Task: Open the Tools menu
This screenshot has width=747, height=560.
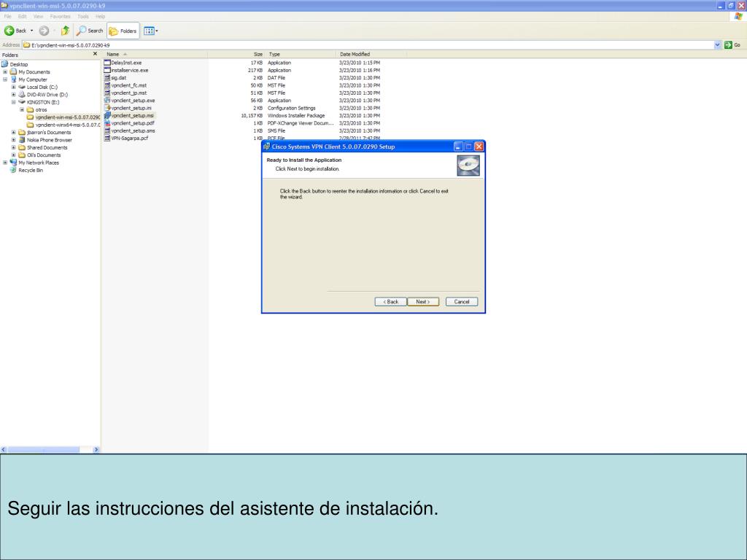Action: (x=83, y=16)
